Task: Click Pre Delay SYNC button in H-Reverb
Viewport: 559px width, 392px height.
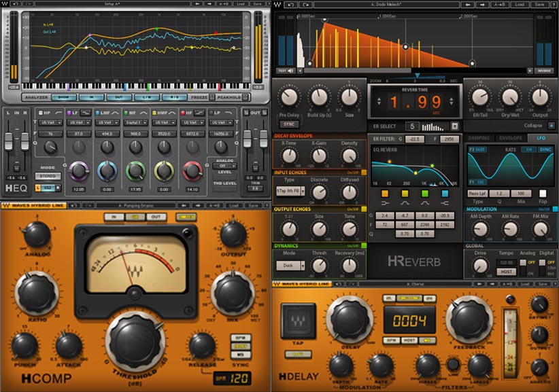Action: (289, 124)
